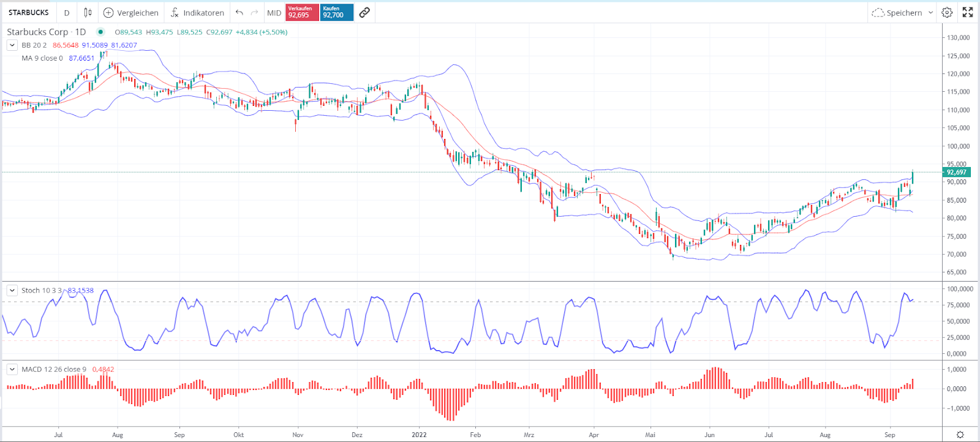Select the MA 9 close 0 indicator label

(x=42, y=58)
